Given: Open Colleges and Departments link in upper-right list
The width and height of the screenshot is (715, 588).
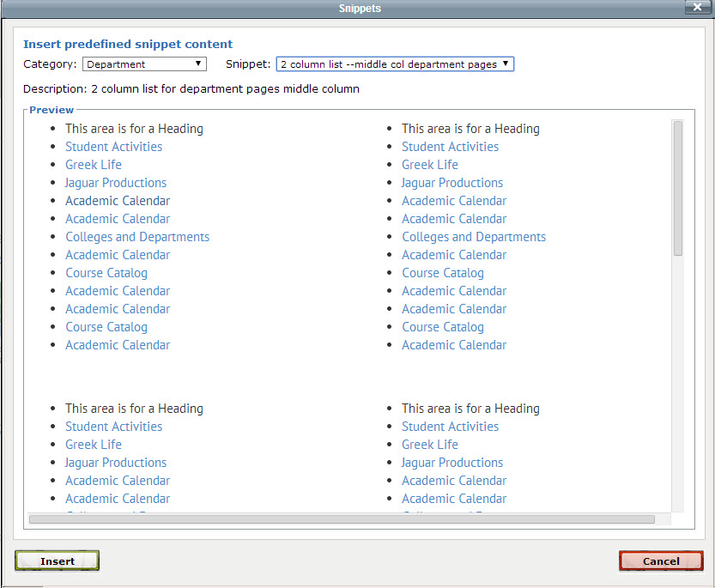Looking at the screenshot, I should click(474, 237).
